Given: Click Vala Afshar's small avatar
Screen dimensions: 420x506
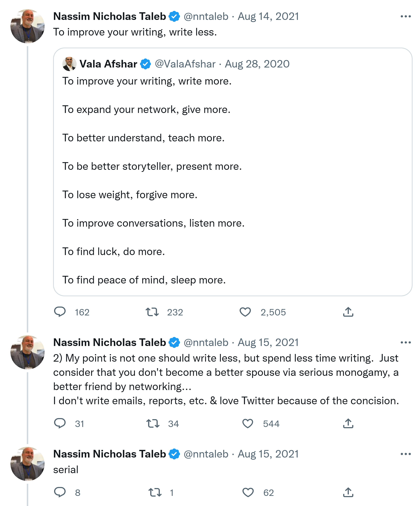Looking at the screenshot, I should coord(69,64).
